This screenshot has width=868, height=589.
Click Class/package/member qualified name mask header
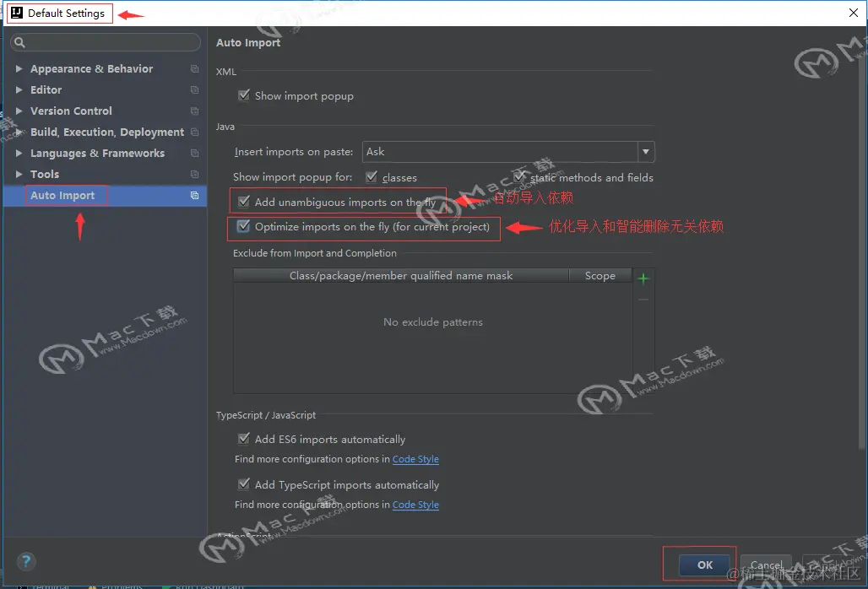(401, 275)
